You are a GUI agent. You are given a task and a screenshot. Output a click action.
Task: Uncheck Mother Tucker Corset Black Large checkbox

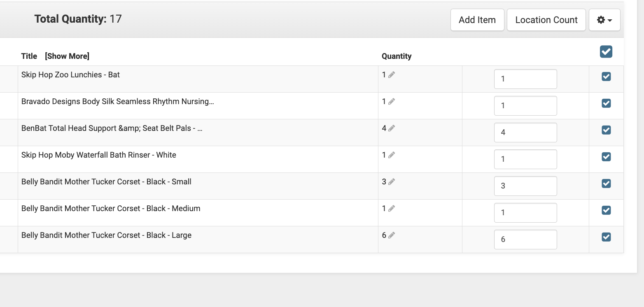coord(606,237)
